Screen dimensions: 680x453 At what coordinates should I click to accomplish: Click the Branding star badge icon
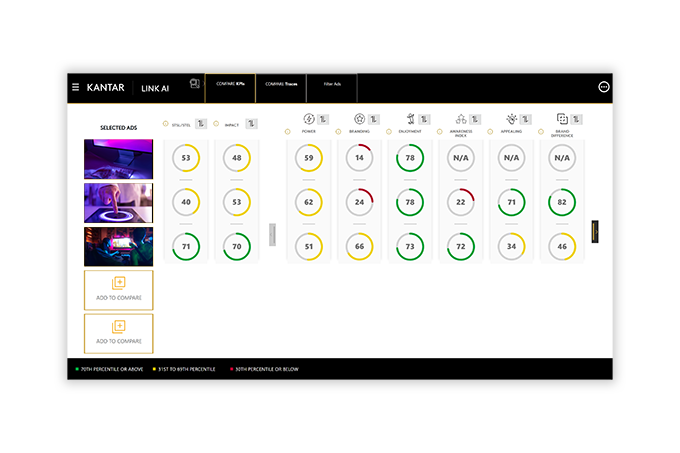(359, 119)
